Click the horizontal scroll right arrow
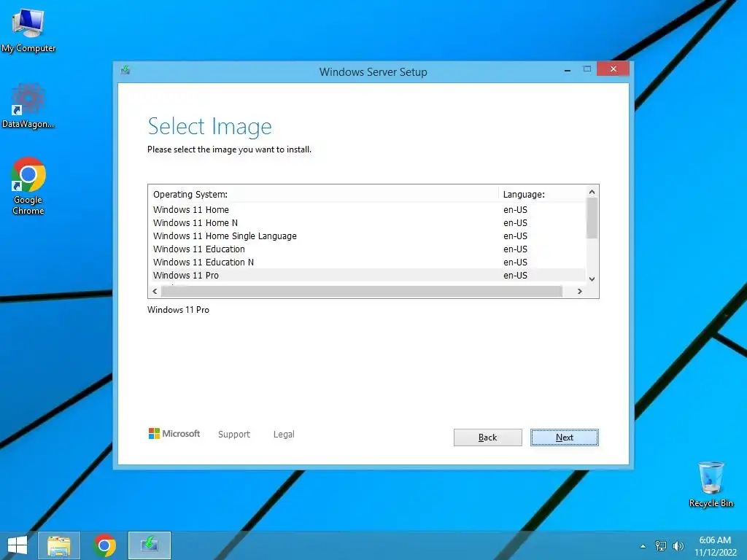Image resolution: width=747 pixels, height=560 pixels. tap(580, 291)
